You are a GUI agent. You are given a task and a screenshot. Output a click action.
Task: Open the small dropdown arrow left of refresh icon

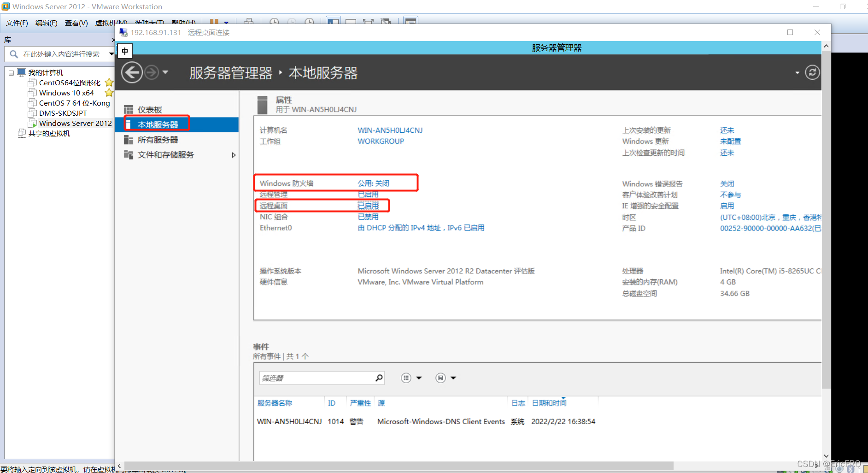(798, 73)
